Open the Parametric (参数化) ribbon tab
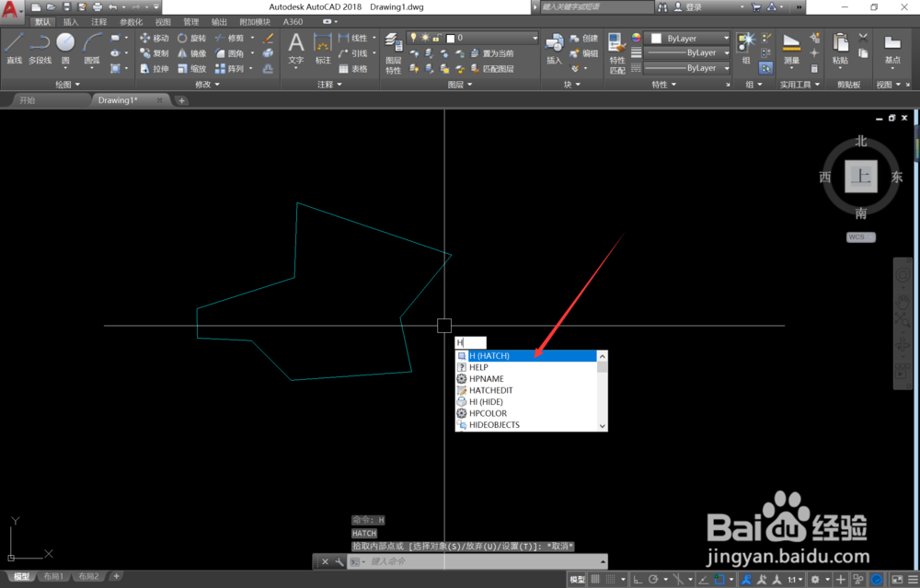Viewport: 920px width, 588px height. click(x=131, y=22)
